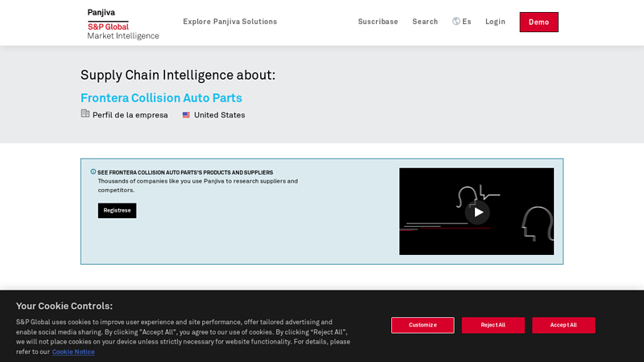Image resolution: width=644 pixels, height=362 pixels.
Task: Open the Suscríbase header item
Action: pyautogui.click(x=378, y=22)
